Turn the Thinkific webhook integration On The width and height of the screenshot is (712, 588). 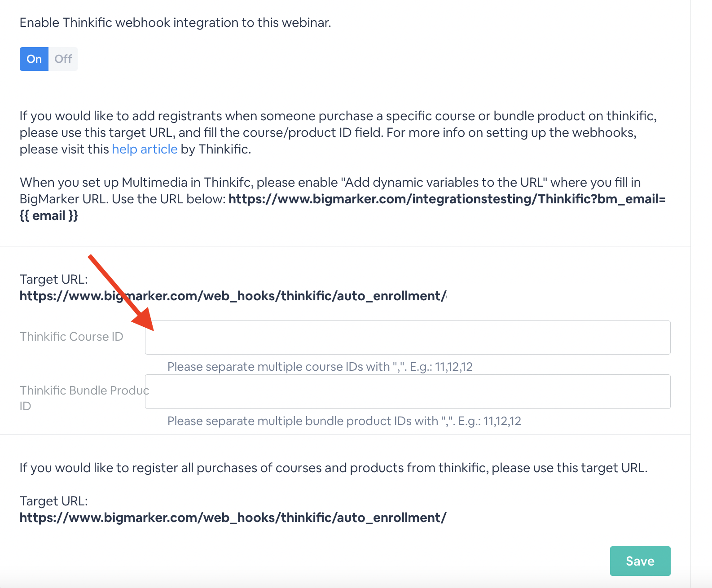[x=34, y=59]
